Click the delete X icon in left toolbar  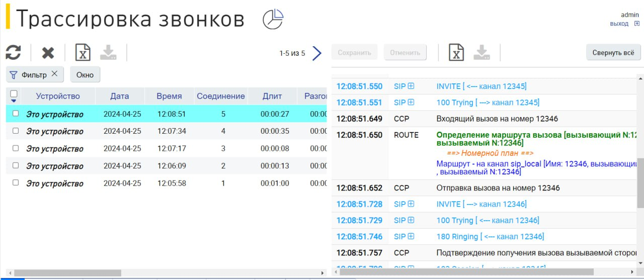click(x=48, y=52)
